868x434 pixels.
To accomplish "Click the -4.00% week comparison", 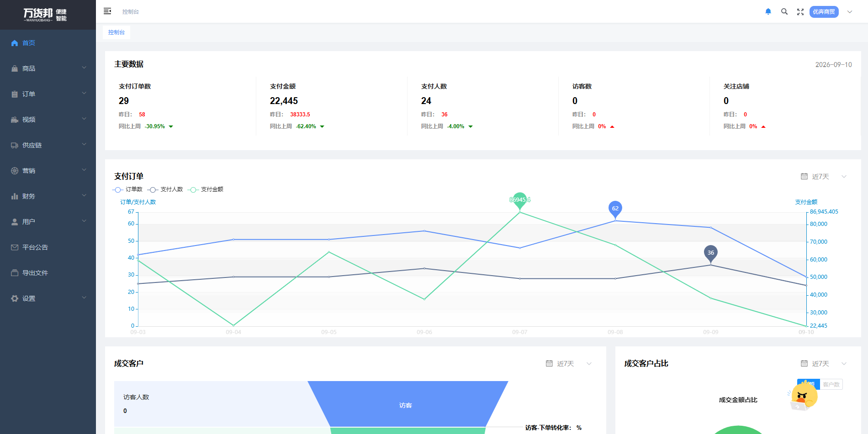I will [x=456, y=126].
